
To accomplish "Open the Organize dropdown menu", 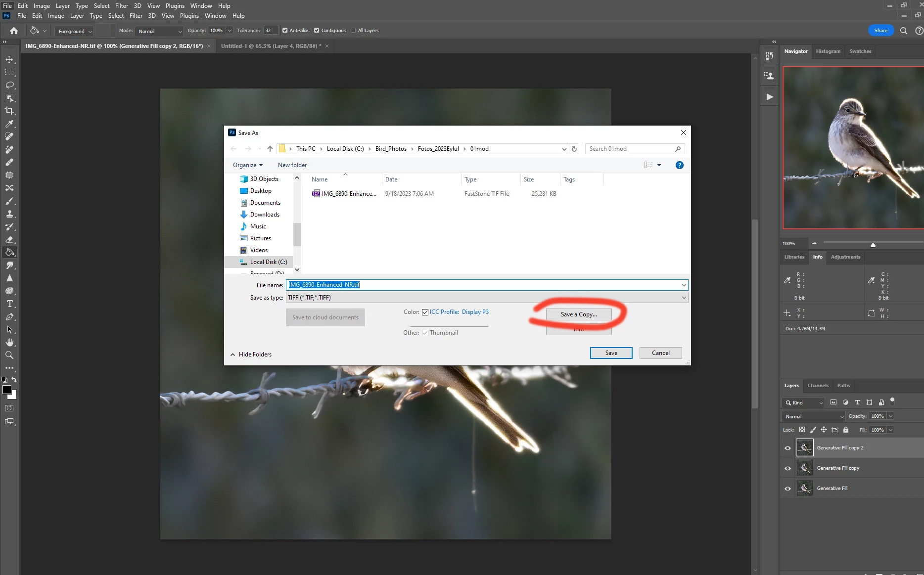I will [x=248, y=165].
